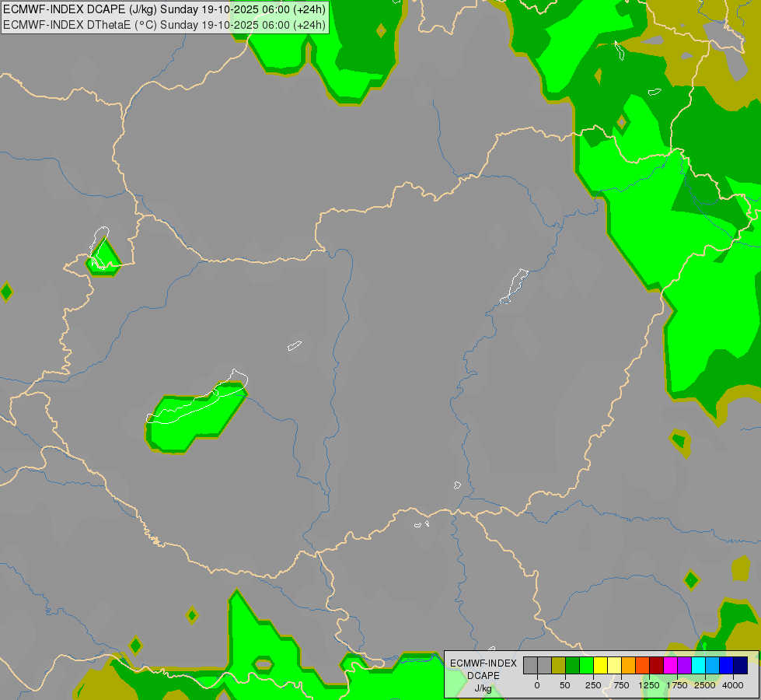Click the legend label ECMWF-INDEX

pos(483,663)
